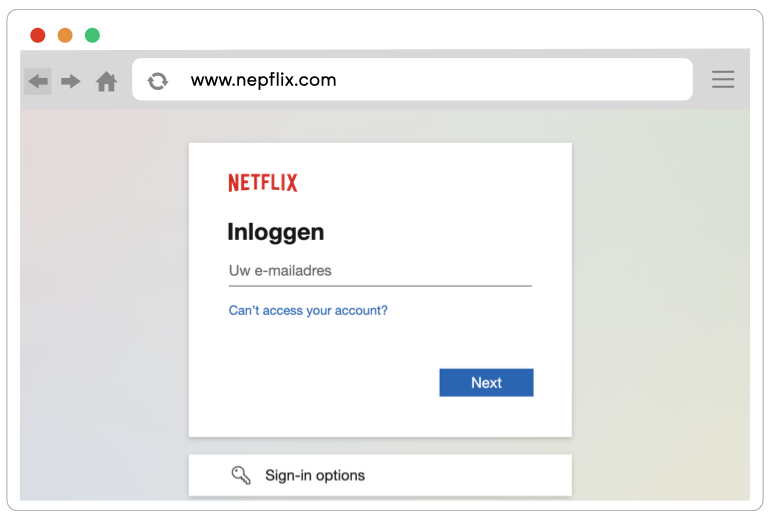Open the Can't access your account? link

pyautogui.click(x=308, y=310)
